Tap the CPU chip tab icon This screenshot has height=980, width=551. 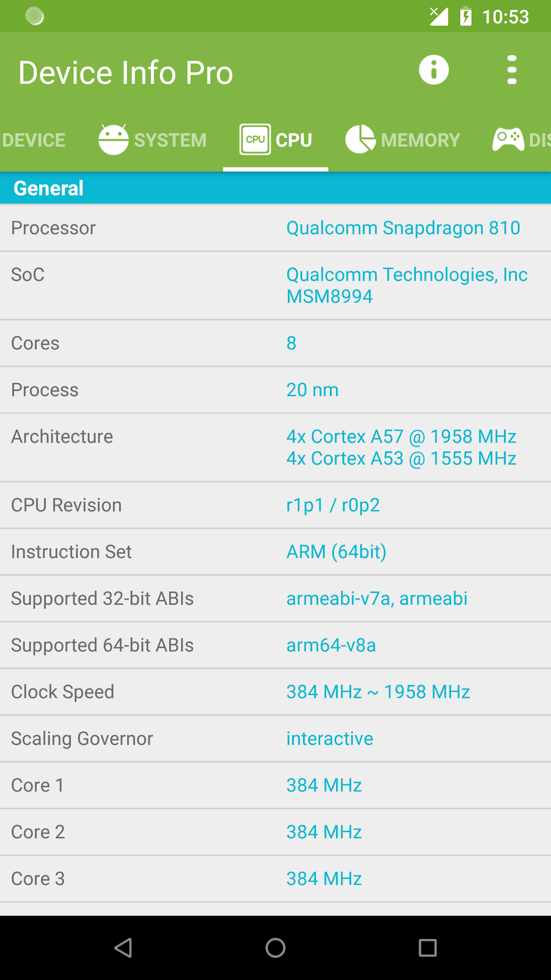click(255, 139)
